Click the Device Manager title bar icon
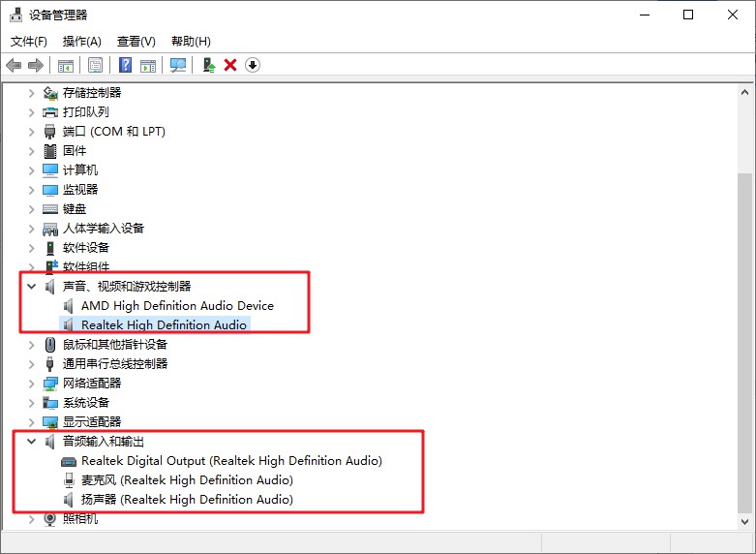 point(15,15)
